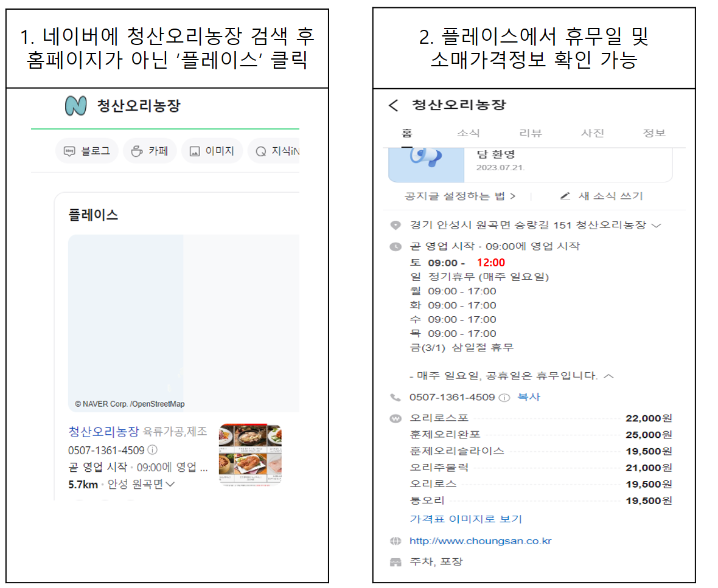This screenshot has height=588, width=718.
Task: Click the Naver N logo icon
Action: [x=75, y=106]
